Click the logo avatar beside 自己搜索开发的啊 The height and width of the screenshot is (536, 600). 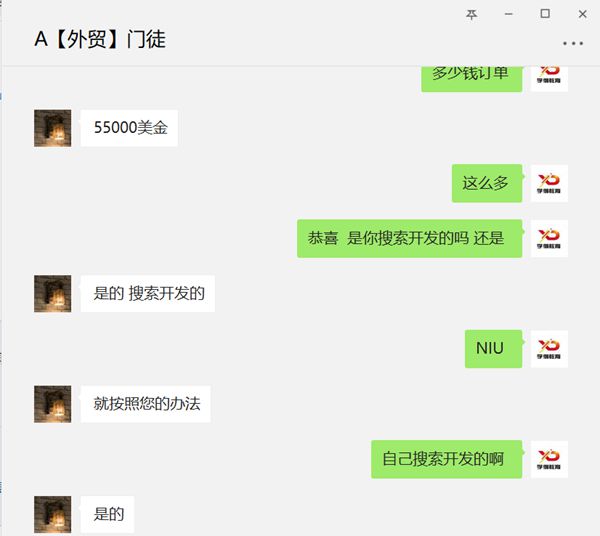[x=549, y=459]
